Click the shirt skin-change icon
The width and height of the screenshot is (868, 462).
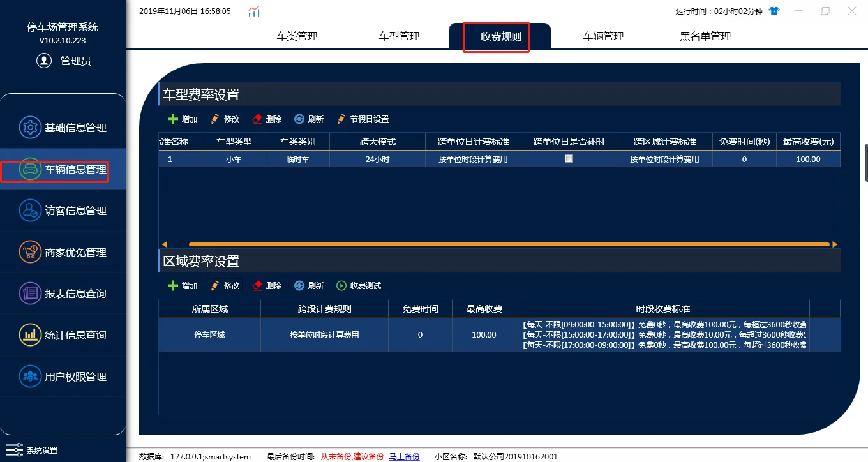774,11
